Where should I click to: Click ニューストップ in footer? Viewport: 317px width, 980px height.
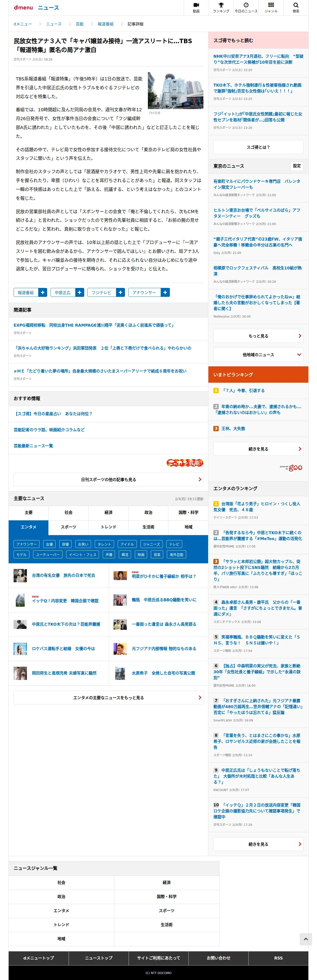pyautogui.click(x=99, y=958)
